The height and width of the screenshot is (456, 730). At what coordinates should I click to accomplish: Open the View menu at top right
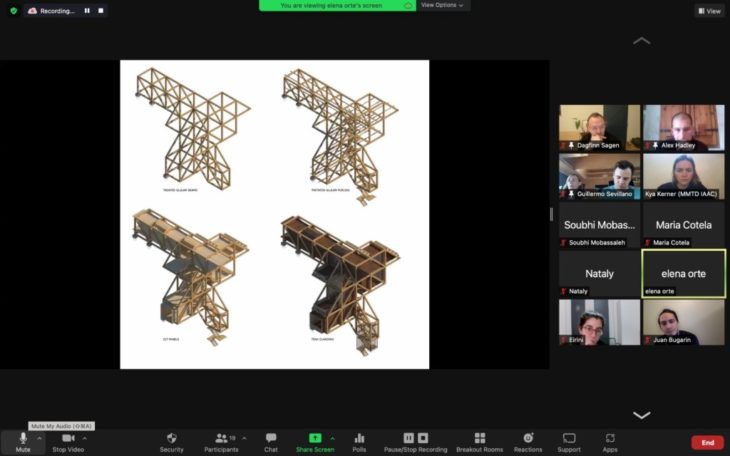pos(709,11)
